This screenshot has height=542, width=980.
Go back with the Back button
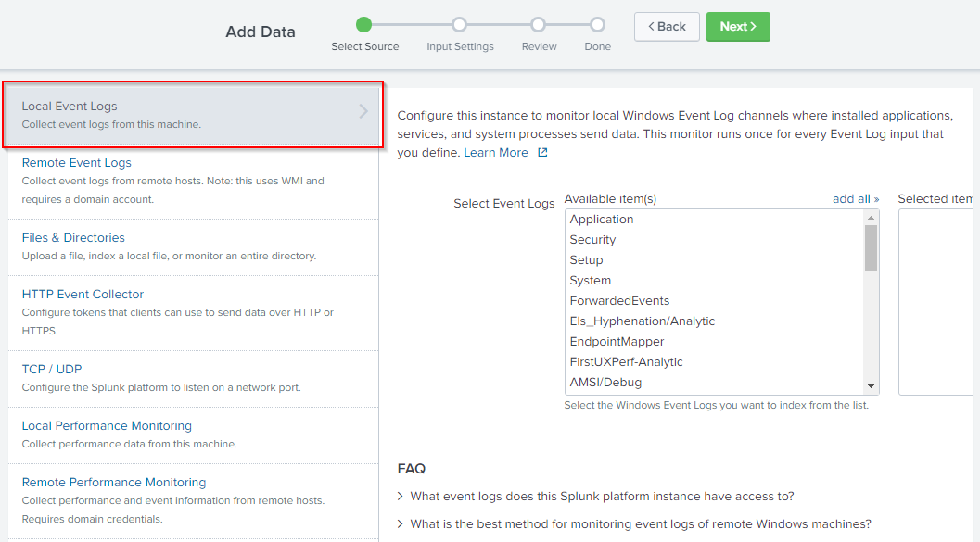coord(667,27)
